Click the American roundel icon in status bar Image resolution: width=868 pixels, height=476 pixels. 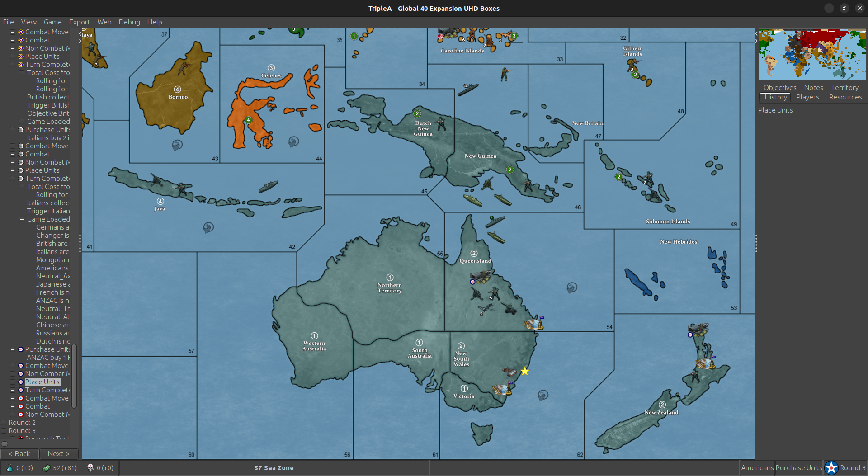[831, 467]
